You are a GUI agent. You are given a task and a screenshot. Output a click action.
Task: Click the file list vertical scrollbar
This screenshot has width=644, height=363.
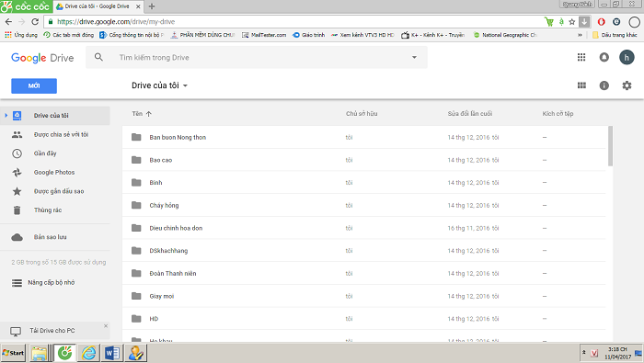point(610,146)
